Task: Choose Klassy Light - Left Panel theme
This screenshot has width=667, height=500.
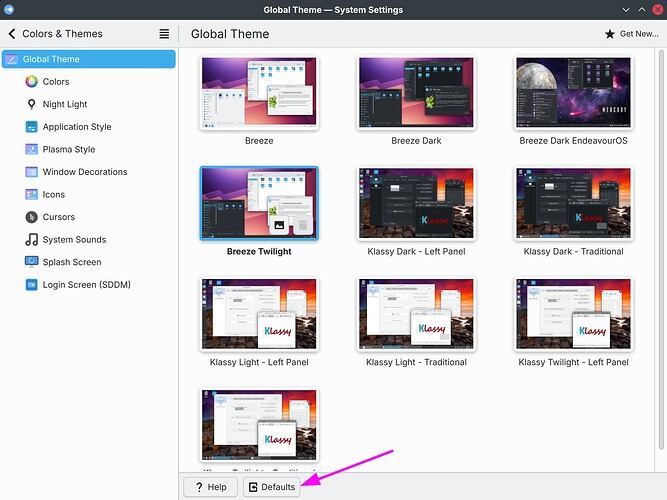Action: tap(259, 314)
